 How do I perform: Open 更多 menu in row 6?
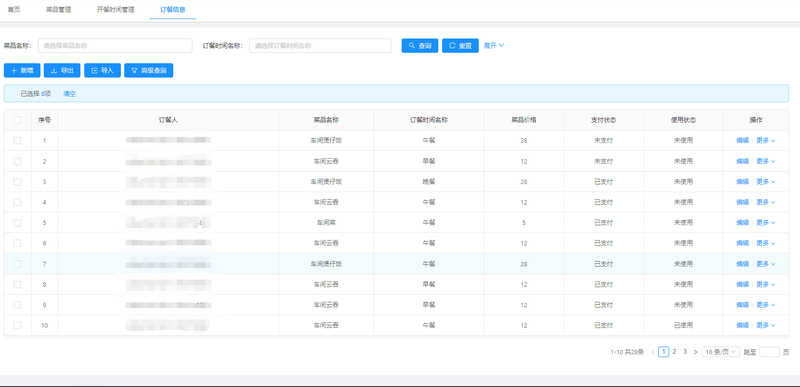(x=765, y=243)
